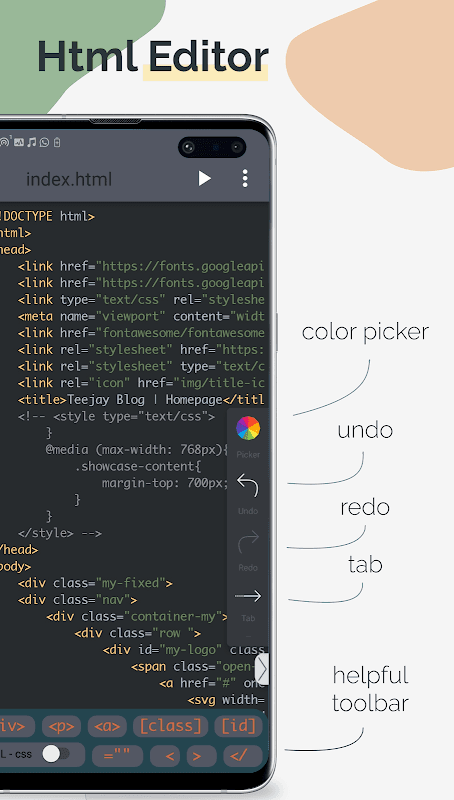
Task: Place cursor on .showcase-content{ line
Action: pos(138,466)
